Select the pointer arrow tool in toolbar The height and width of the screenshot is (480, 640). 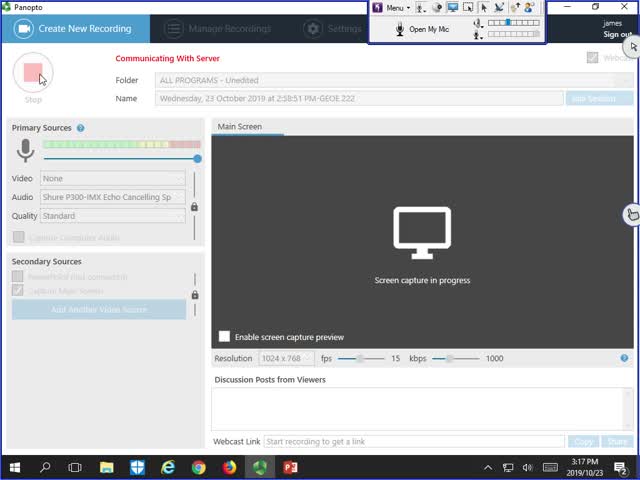(484, 8)
